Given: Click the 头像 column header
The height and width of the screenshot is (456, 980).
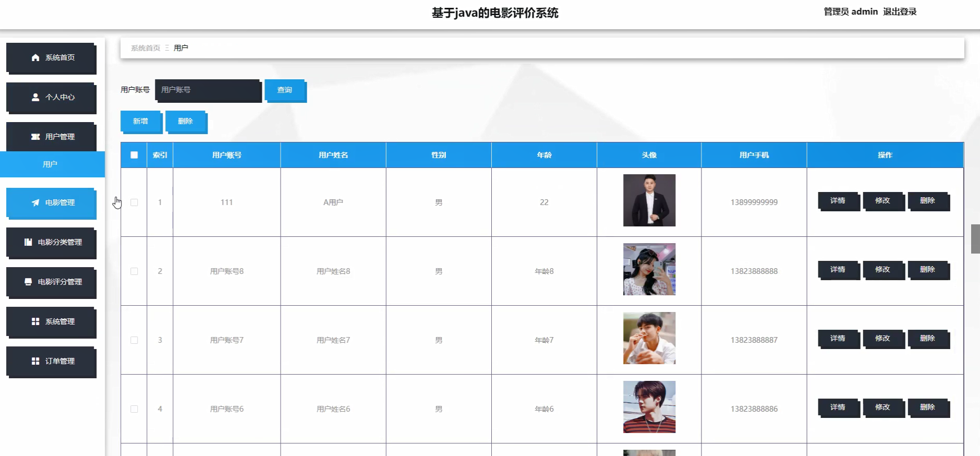Looking at the screenshot, I should (649, 155).
